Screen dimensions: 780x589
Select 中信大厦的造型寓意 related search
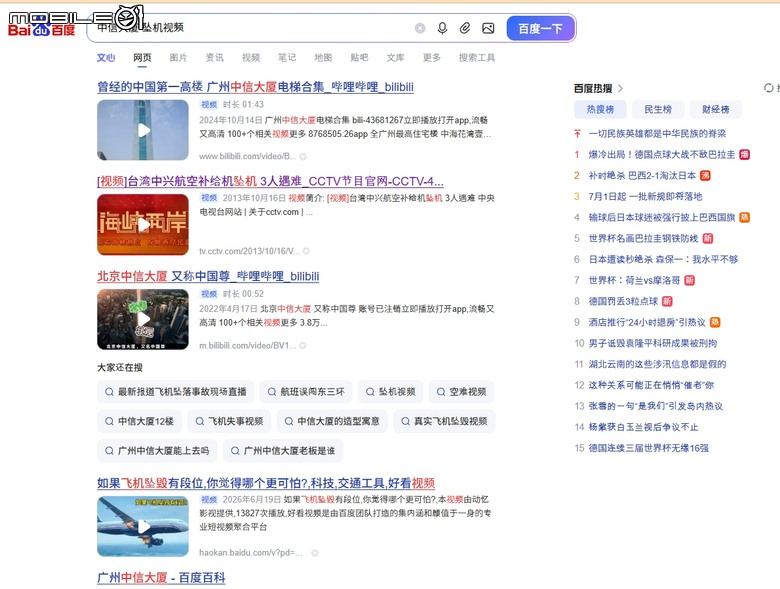(x=332, y=421)
